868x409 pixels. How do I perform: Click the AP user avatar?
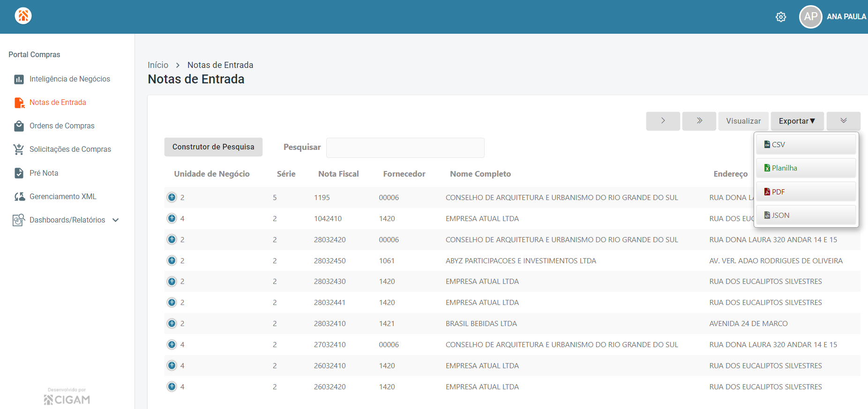point(810,17)
